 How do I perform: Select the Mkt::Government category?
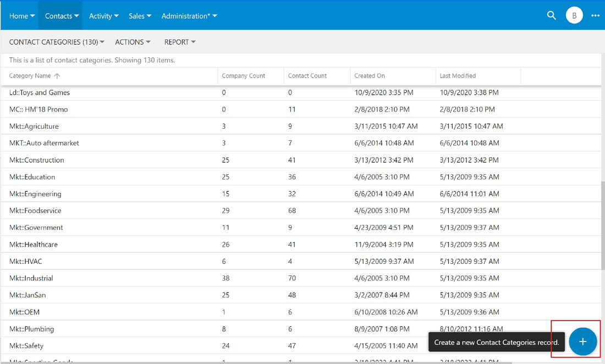(36, 228)
